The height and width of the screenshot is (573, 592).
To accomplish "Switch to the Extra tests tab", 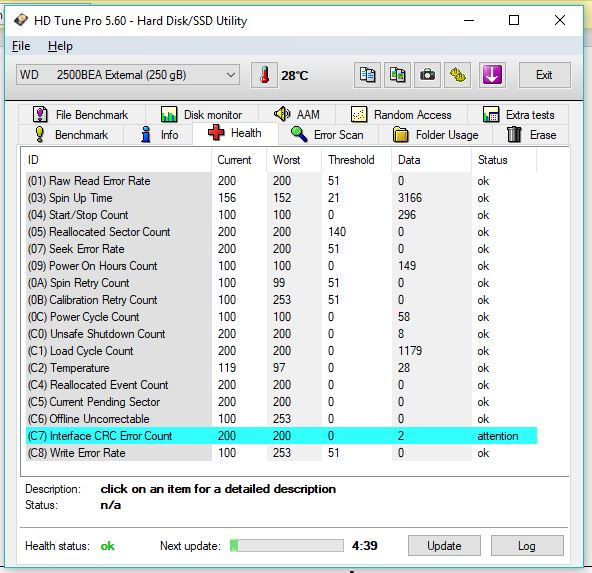I will pos(518,114).
